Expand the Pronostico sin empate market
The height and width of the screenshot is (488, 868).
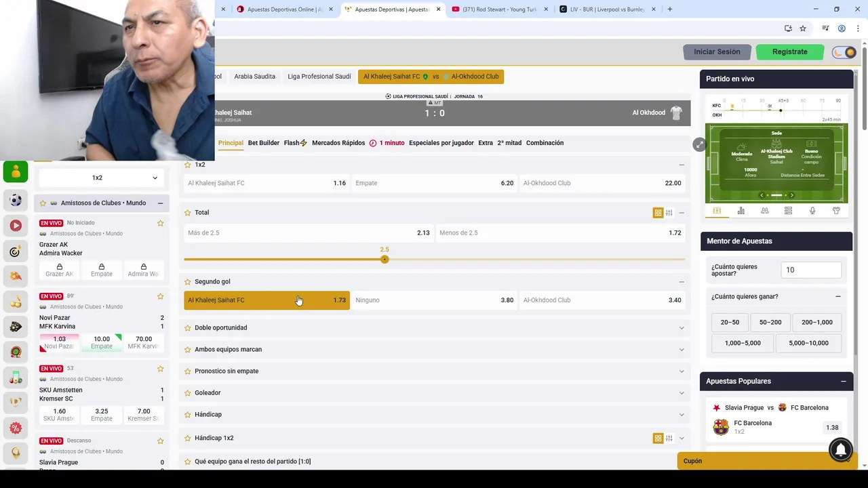tap(682, 371)
